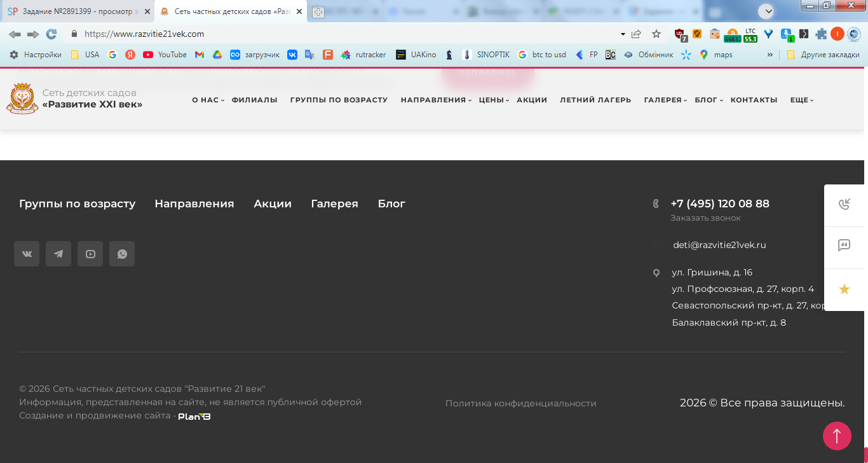The height and width of the screenshot is (463, 868).
Task: Open the Обмінник bookmark
Action: tap(649, 55)
